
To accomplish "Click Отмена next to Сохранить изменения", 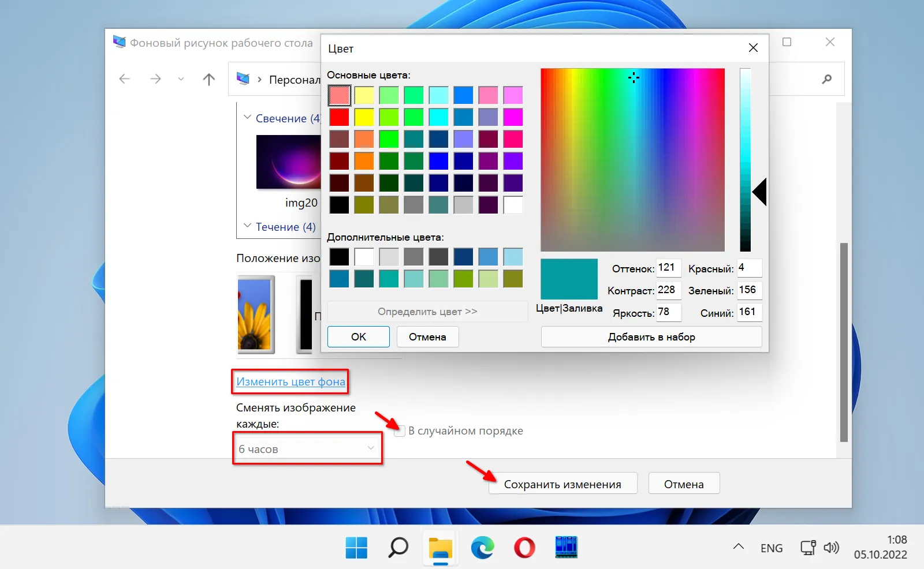I will pyautogui.click(x=684, y=484).
